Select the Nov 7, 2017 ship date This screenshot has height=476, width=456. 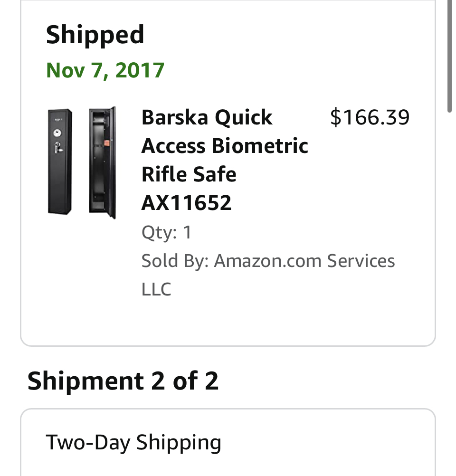105,70
